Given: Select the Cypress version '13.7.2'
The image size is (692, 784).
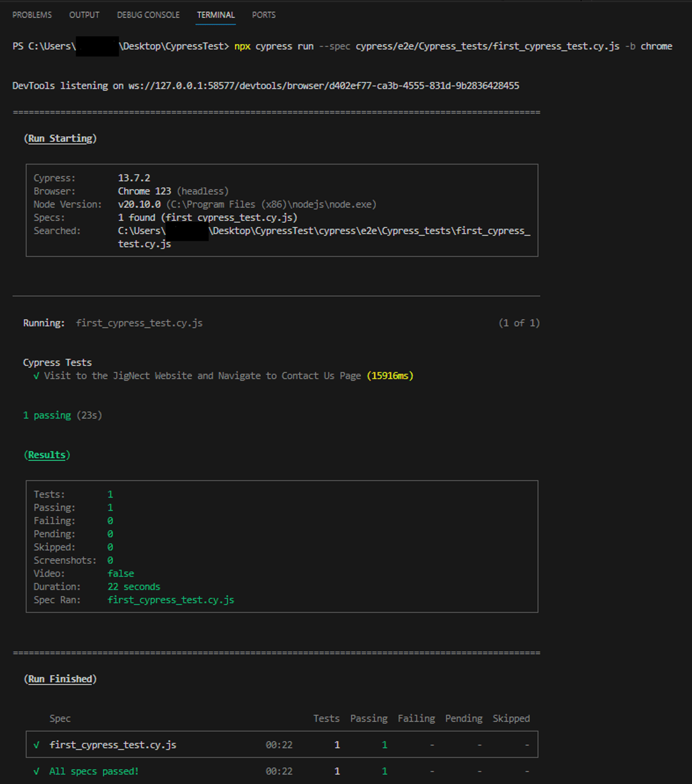Looking at the screenshot, I should (x=134, y=178).
